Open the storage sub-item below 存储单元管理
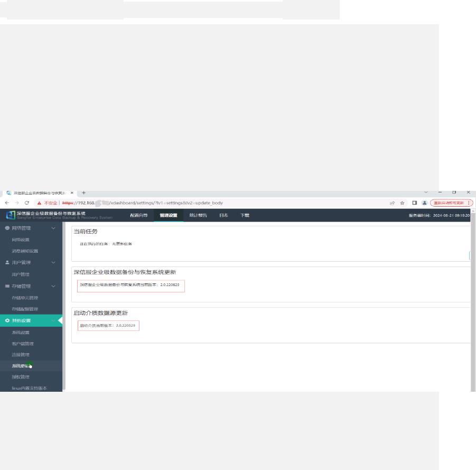This screenshot has height=470, width=476. [25, 309]
